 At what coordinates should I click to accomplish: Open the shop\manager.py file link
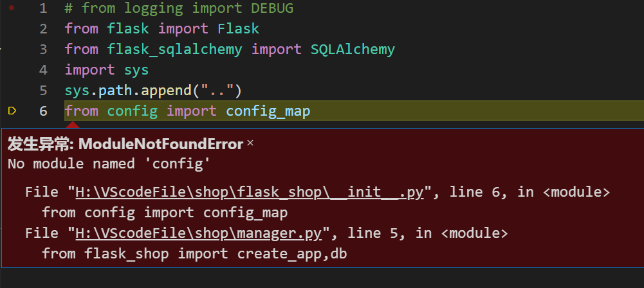[198, 233]
